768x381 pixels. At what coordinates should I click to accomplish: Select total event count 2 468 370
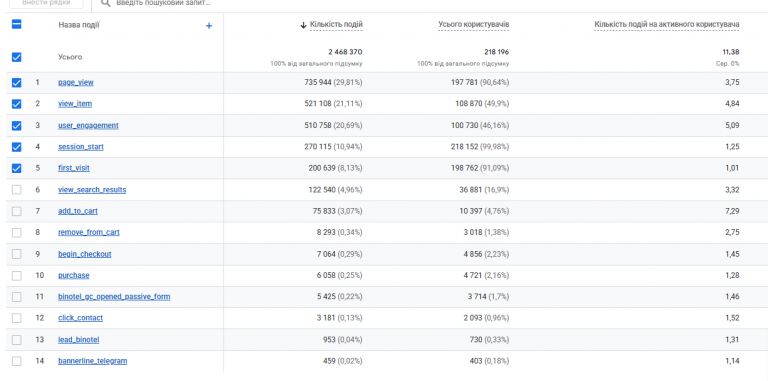345,52
